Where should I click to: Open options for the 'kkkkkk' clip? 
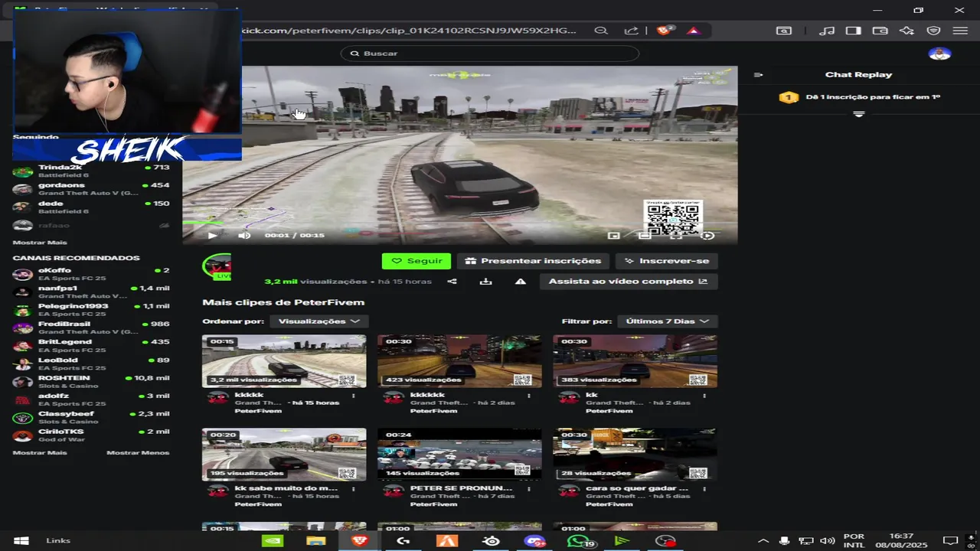(x=528, y=396)
